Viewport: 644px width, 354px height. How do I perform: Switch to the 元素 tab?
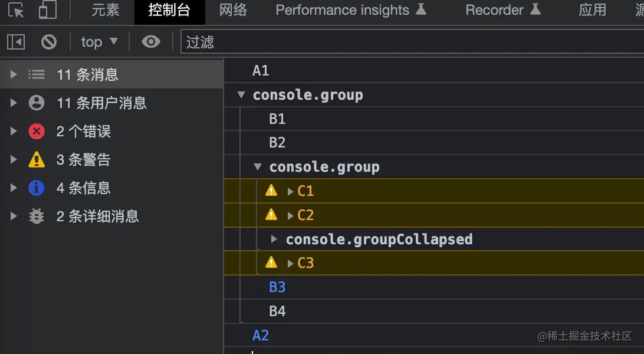[x=106, y=10]
